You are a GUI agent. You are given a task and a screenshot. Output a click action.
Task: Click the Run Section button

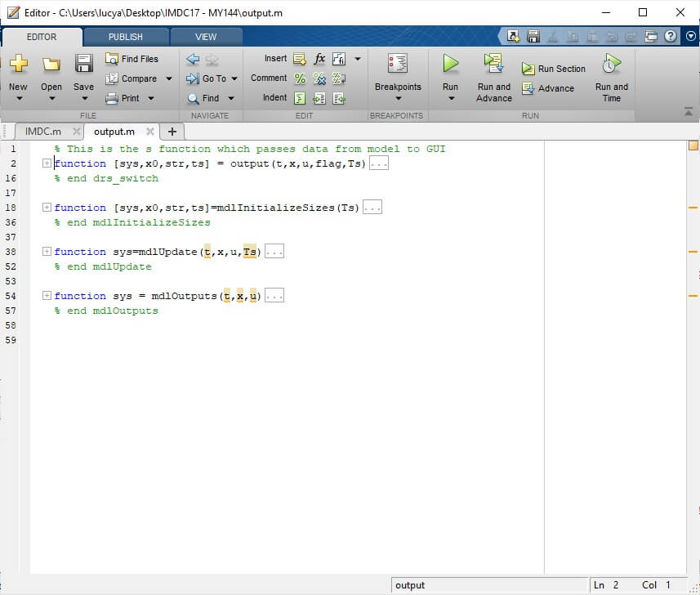click(x=554, y=69)
